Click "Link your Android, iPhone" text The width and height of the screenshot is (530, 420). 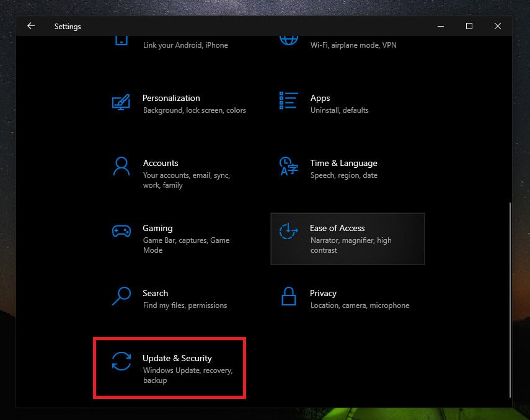point(185,45)
